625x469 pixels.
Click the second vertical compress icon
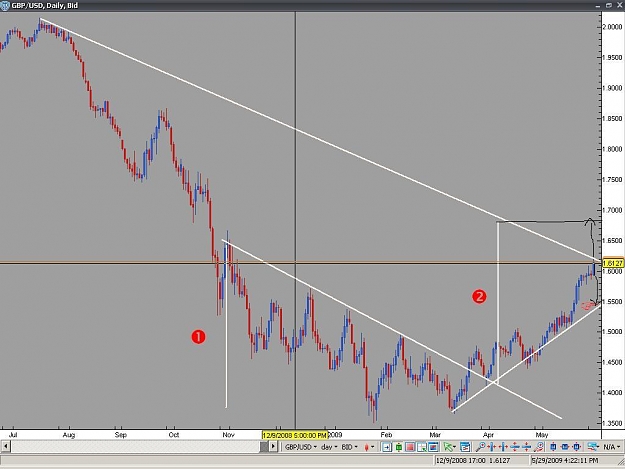coord(526,447)
